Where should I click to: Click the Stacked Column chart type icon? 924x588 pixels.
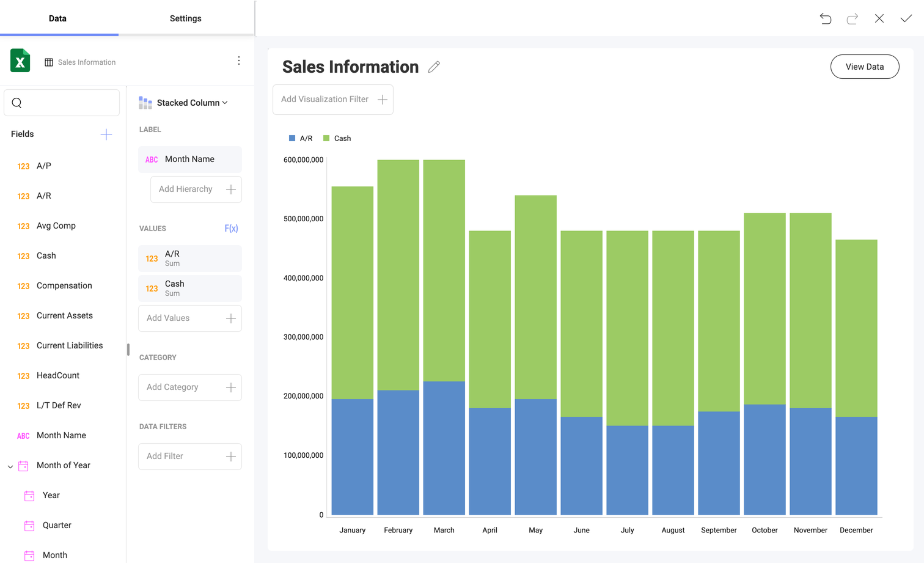click(x=145, y=103)
